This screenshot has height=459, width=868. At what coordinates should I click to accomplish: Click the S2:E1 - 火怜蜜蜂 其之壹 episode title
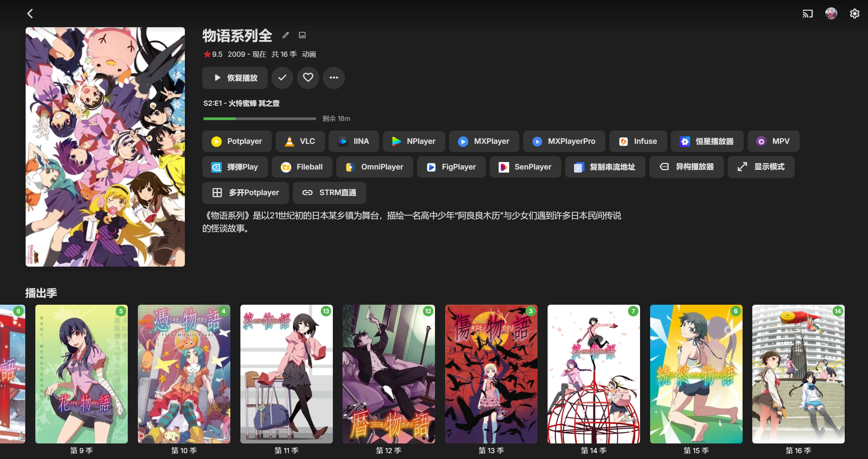click(x=242, y=103)
